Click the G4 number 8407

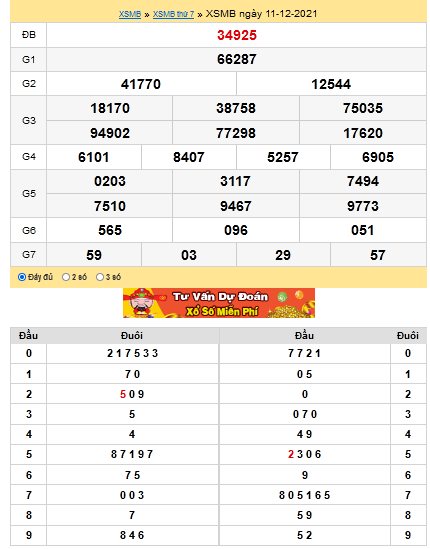click(189, 157)
